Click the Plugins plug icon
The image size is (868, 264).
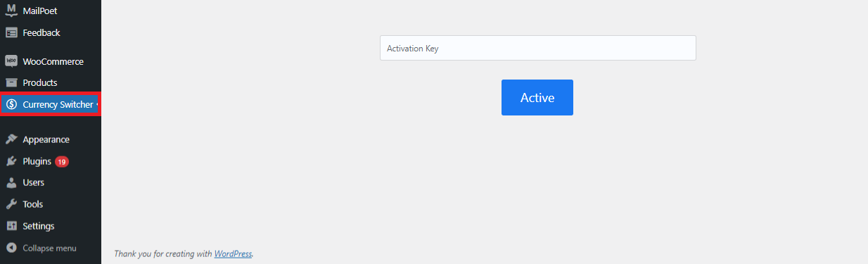(11, 161)
